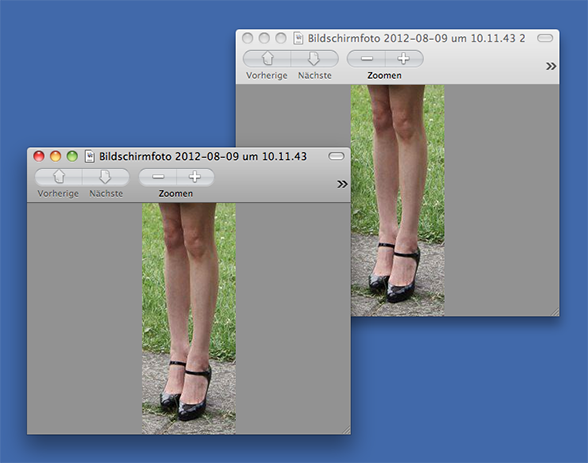588x463 pixels.
Task: Expand toolbar overflow chevron in front window
Action: point(342,184)
